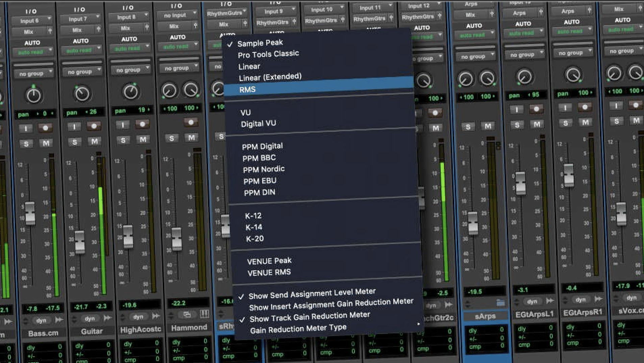Click Guitar track volume fader handle
644x363 pixels.
click(79, 242)
